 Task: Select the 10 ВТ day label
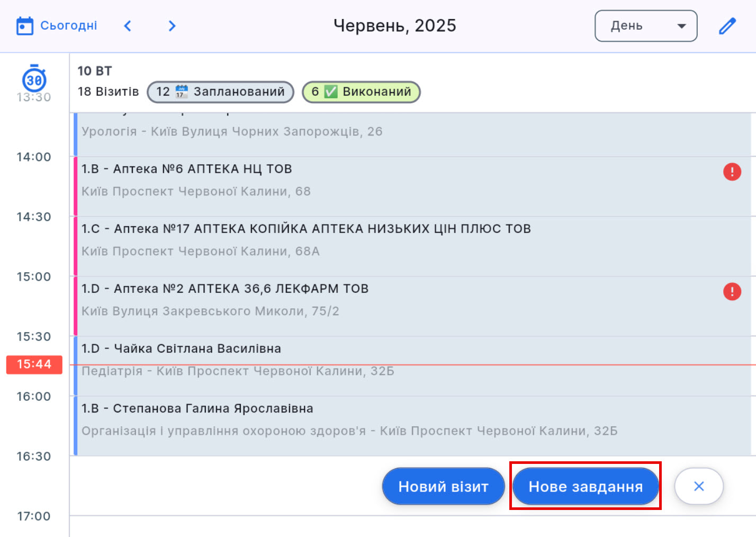point(94,70)
